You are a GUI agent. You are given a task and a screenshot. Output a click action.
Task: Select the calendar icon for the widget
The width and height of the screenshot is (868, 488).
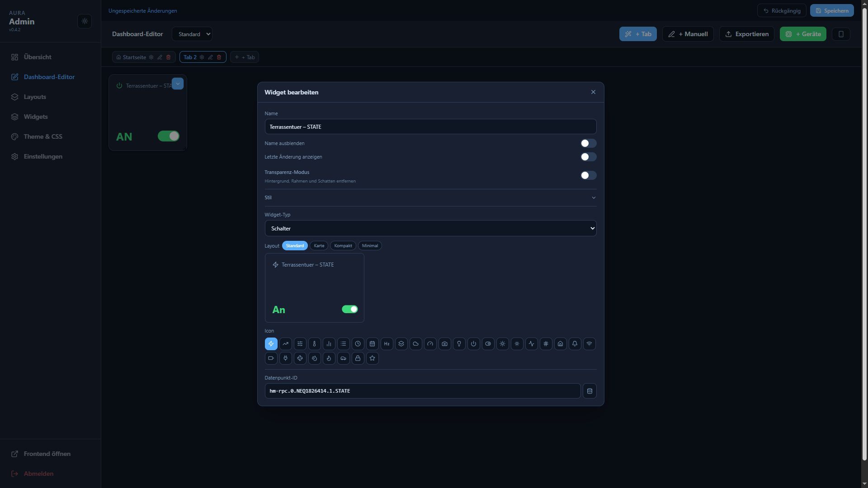pyautogui.click(x=372, y=344)
